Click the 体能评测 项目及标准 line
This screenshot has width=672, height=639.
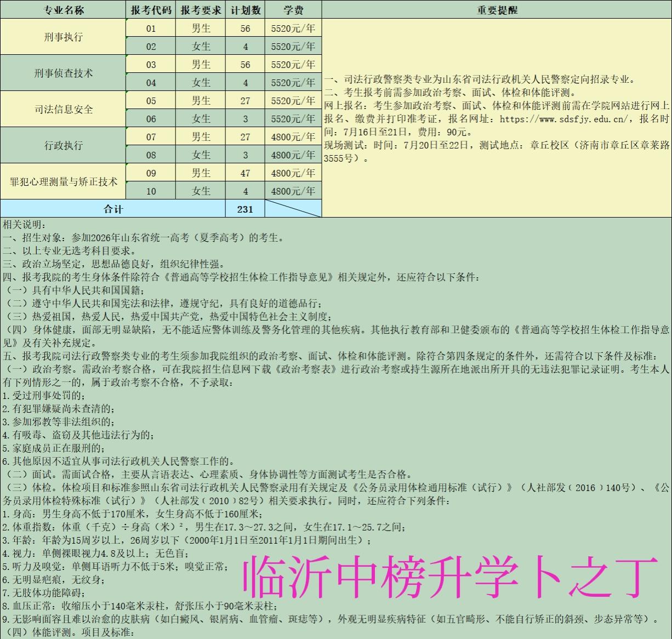[68, 632]
